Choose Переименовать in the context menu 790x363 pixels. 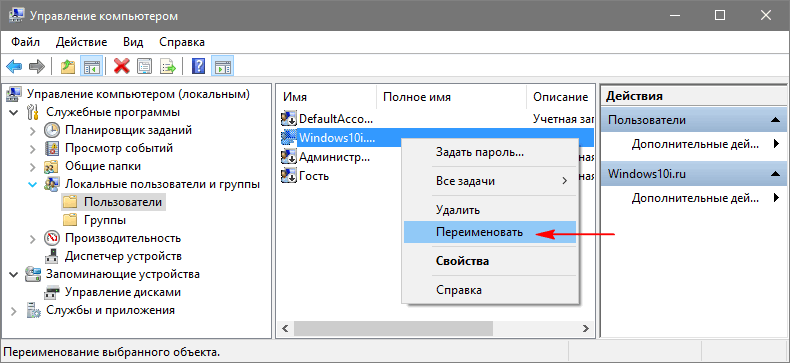490,232
